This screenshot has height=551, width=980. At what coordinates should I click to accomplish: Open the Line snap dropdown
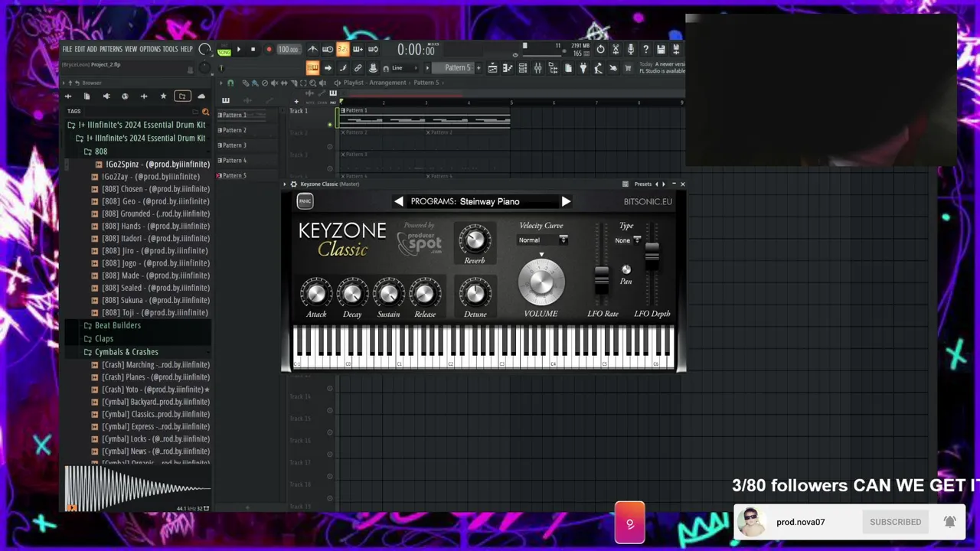click(x=403, y=67)
